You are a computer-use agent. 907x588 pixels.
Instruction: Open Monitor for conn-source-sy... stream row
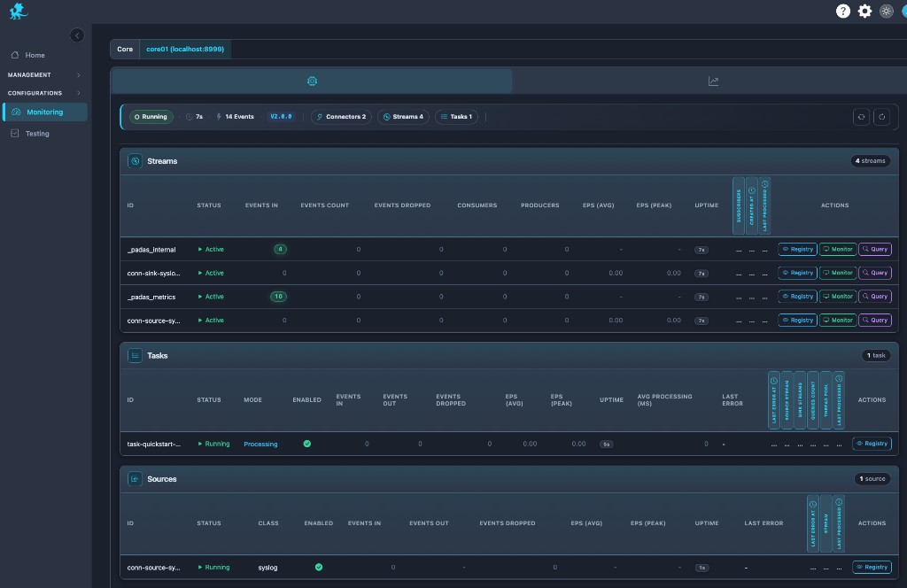(838, 321)
